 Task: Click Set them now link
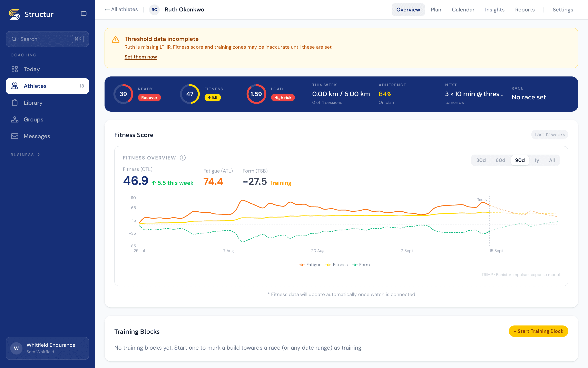point(141,57)
